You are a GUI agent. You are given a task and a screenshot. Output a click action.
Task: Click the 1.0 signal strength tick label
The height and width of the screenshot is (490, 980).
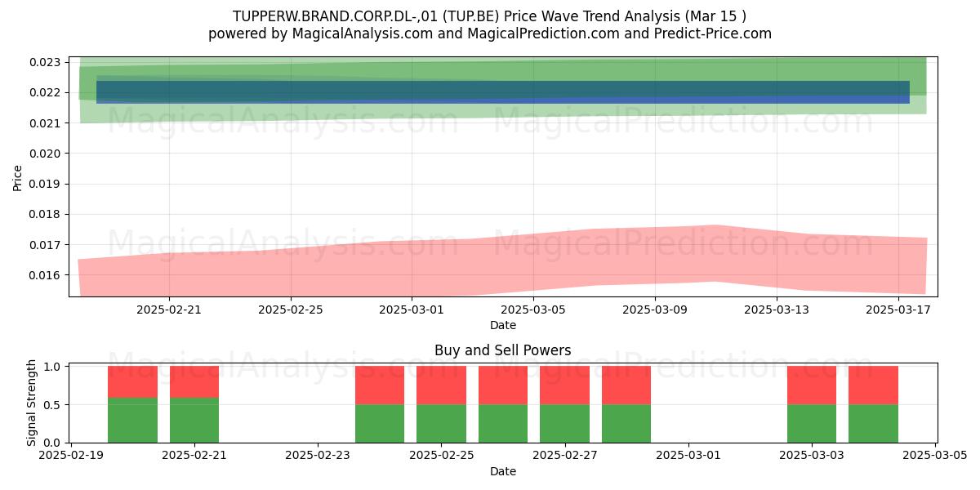pos(54,367)
